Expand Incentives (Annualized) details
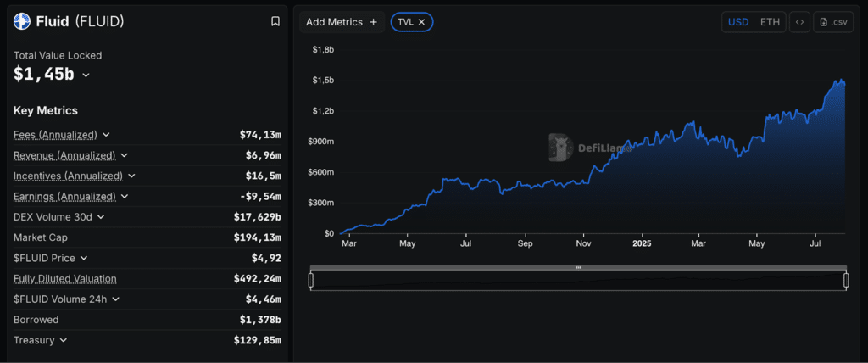The height and width of the screenshot is (363, 868). tap(131, 176)
